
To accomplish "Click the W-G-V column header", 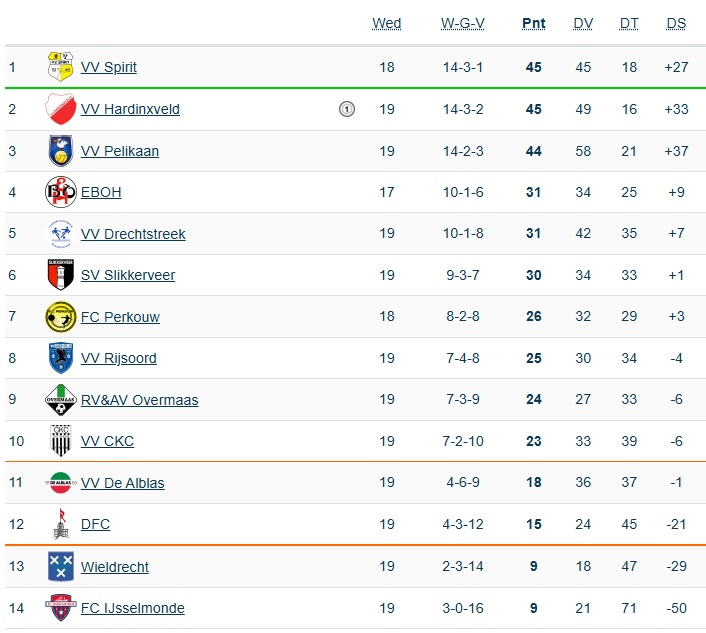I will 463,24.
